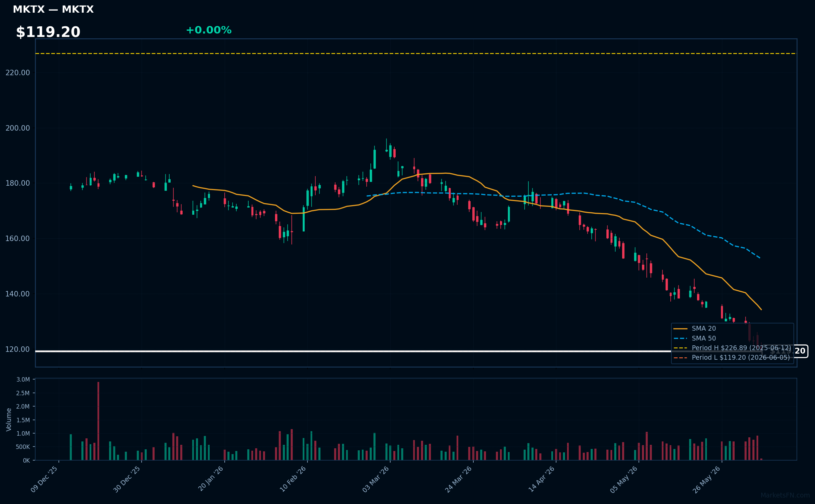Click the 140.00 price axis label
The image size is (815, 504).
tap(18, 294)
